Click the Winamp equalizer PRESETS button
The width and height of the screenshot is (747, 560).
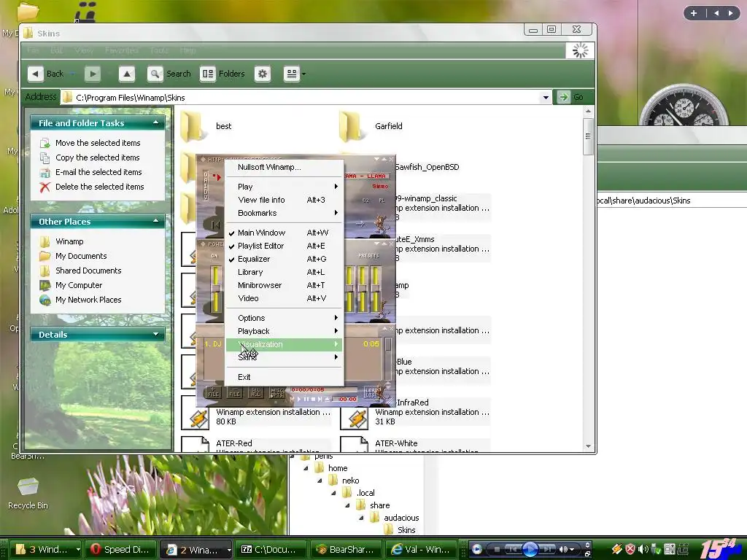[368, 256]
